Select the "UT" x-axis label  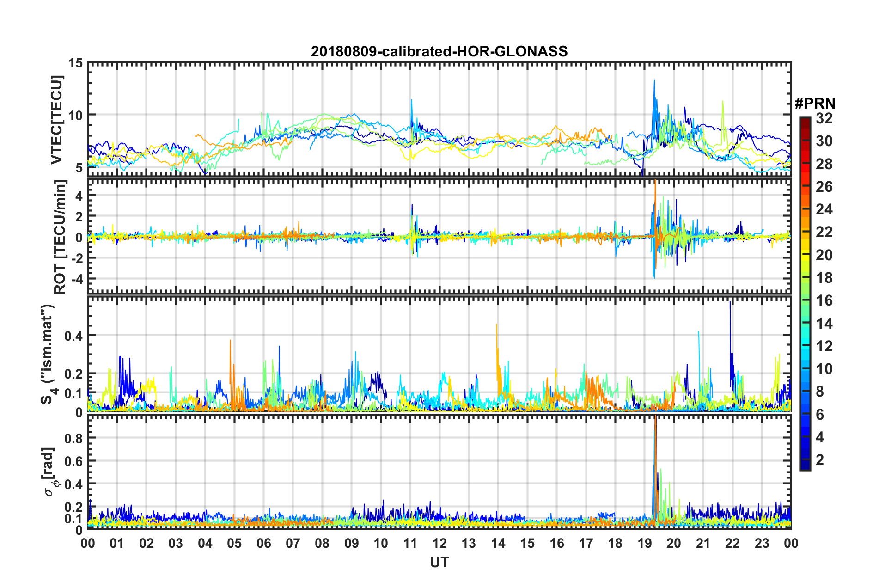pos(439,562)
